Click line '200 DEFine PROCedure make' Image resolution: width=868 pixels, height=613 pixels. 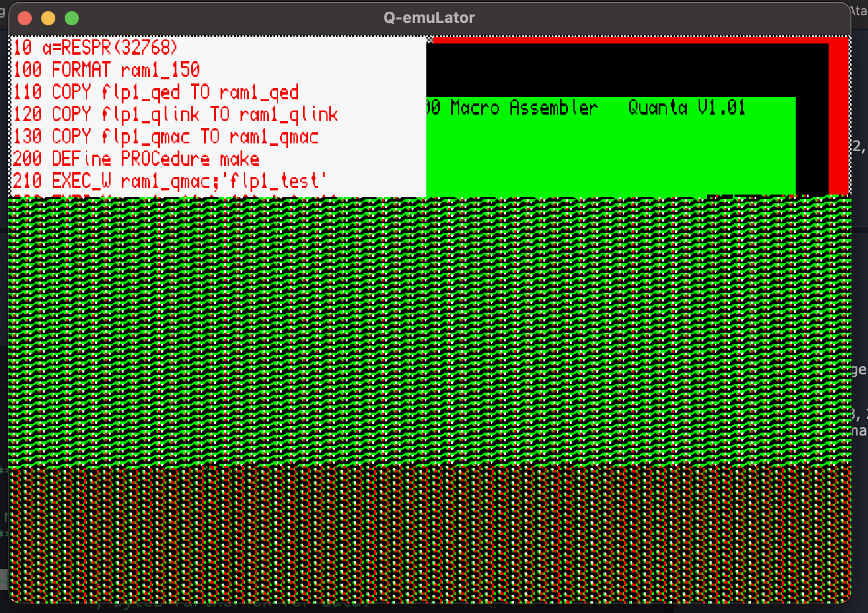(136, 159)
